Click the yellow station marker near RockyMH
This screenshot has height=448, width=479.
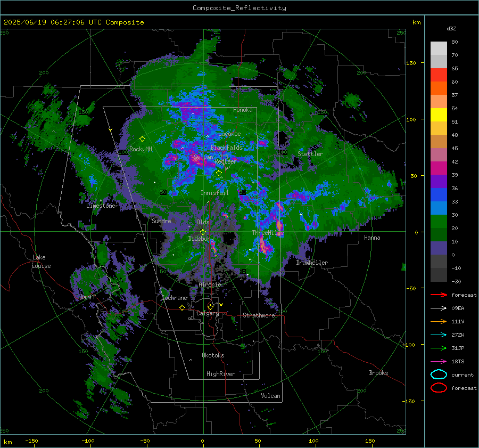142,139
